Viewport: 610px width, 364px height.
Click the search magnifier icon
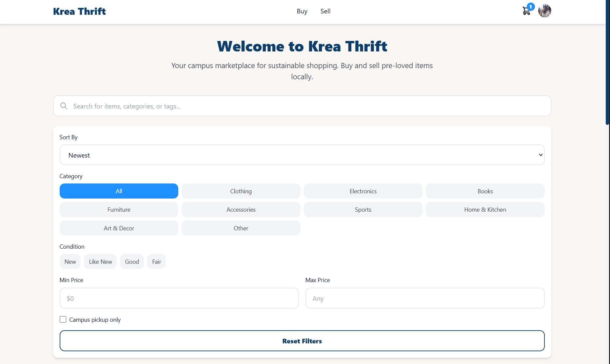point(64,106)
